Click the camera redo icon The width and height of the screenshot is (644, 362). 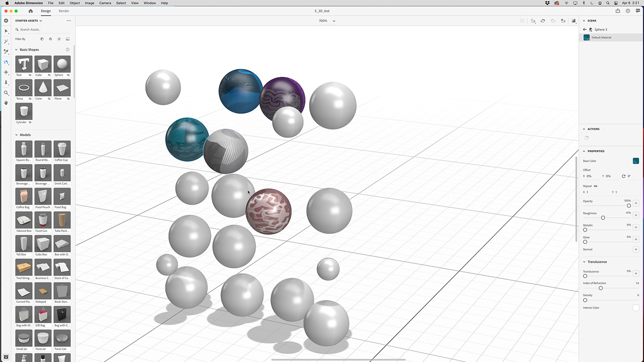point(553,21)
